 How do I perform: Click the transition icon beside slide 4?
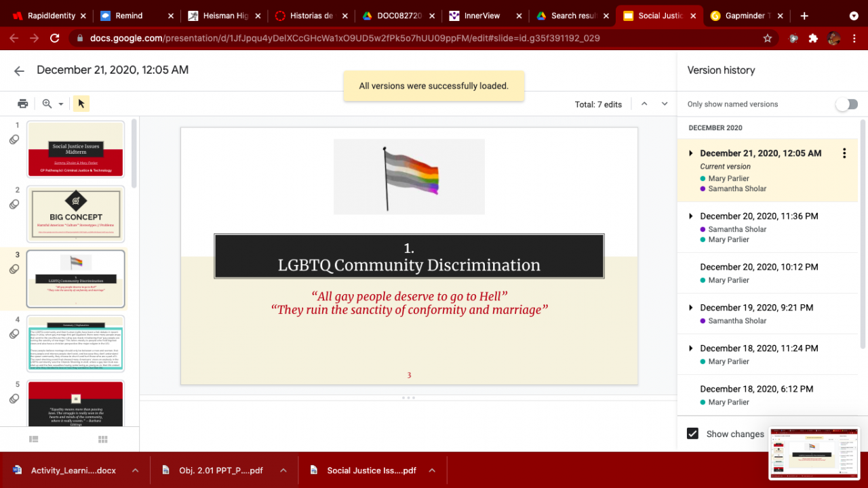pyautogui.click(x=14, y=333)
